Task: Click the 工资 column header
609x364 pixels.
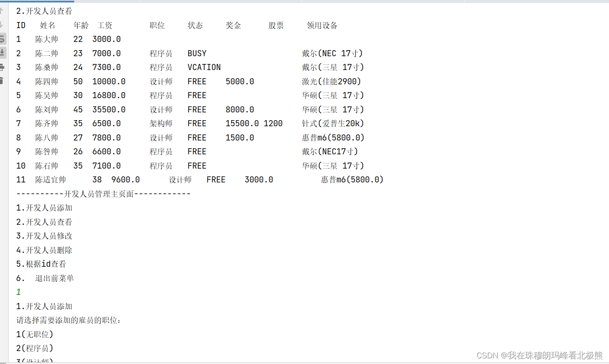Action: (105, 25)
